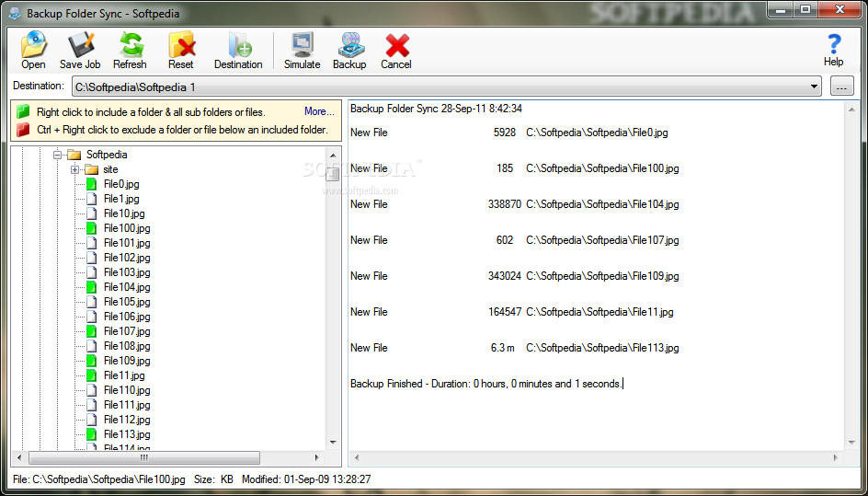Screen dimensions: 868x496
Task: Click log pane scrollbar up arrow
Action: click(x=851, y=110)
